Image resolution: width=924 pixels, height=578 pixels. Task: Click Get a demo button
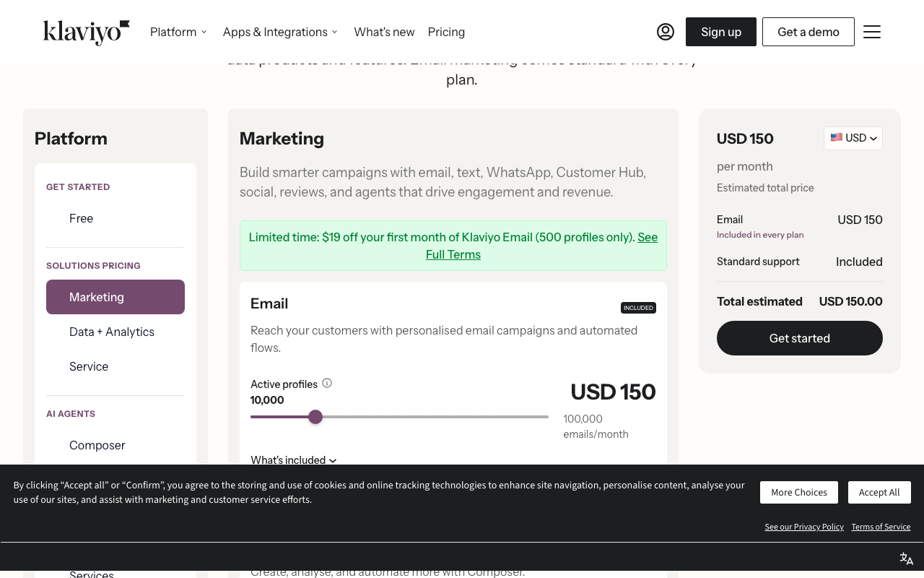click(x=808, y=32)
